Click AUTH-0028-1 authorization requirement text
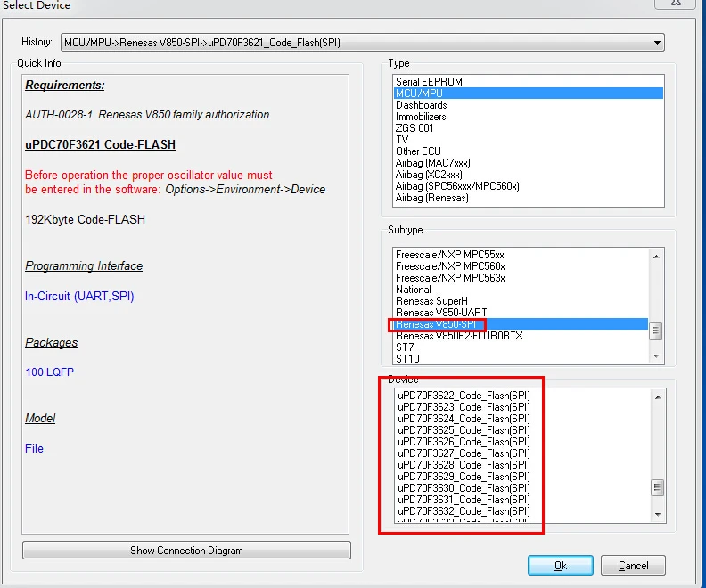 [x=147, y=115]
